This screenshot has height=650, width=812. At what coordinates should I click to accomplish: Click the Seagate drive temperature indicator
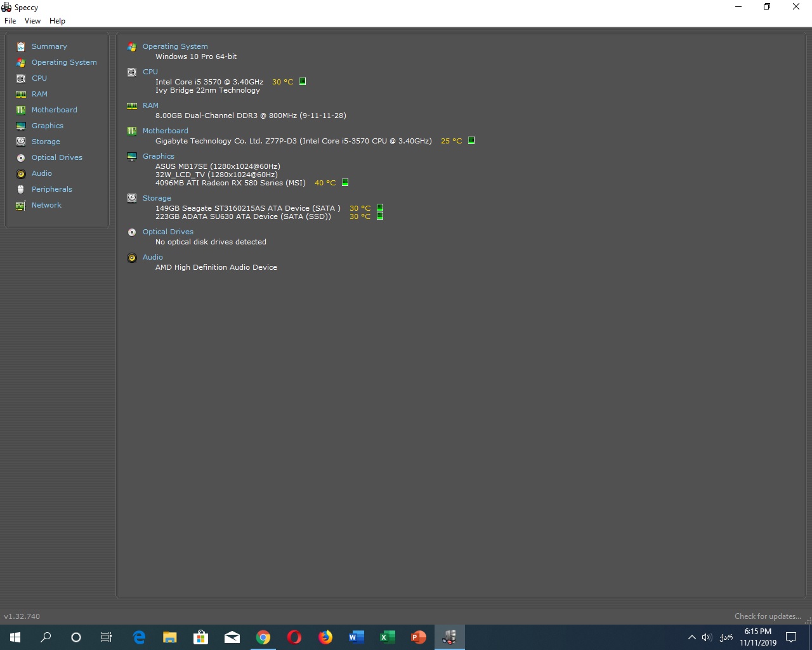(x=380, y=208)
